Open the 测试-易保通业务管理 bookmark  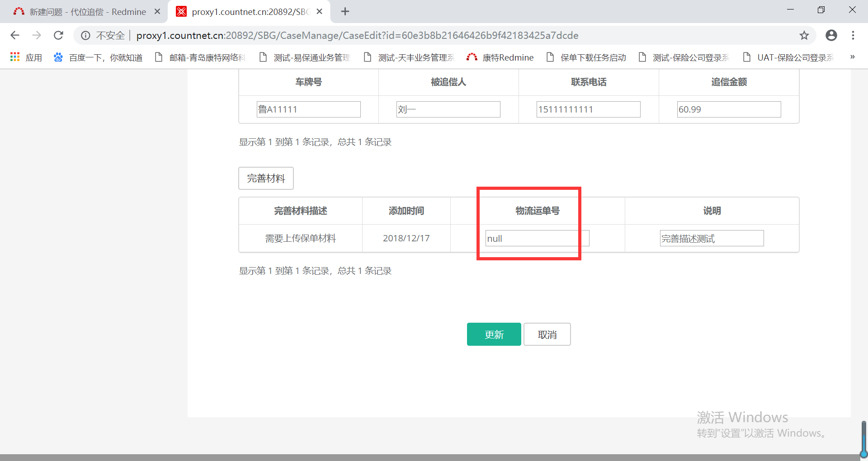pyautogui.click(x=305, y=57)
